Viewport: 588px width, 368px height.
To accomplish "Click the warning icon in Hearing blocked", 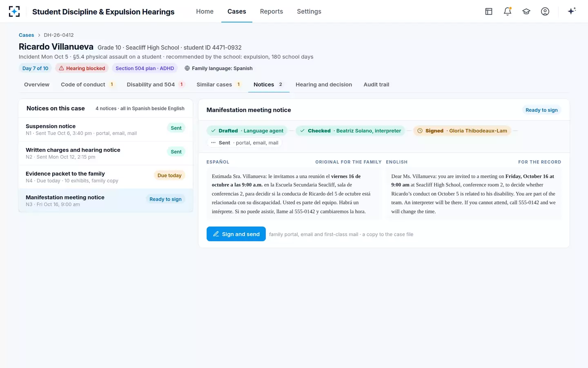I will [x=61, y=68].
